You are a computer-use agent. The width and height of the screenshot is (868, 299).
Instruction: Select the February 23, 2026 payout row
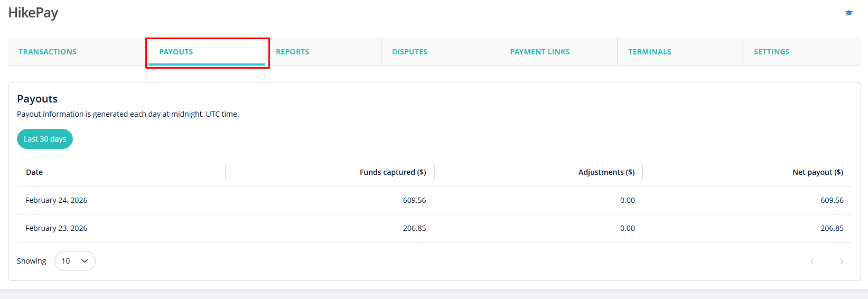[57, 228]
